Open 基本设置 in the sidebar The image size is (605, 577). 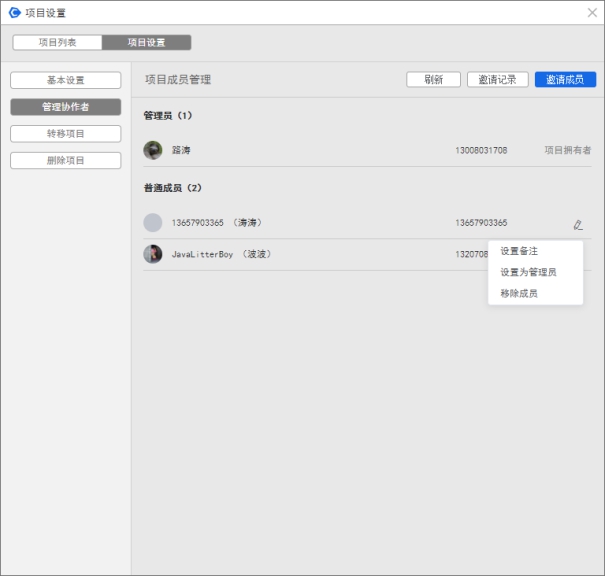(x=66, y=80)
